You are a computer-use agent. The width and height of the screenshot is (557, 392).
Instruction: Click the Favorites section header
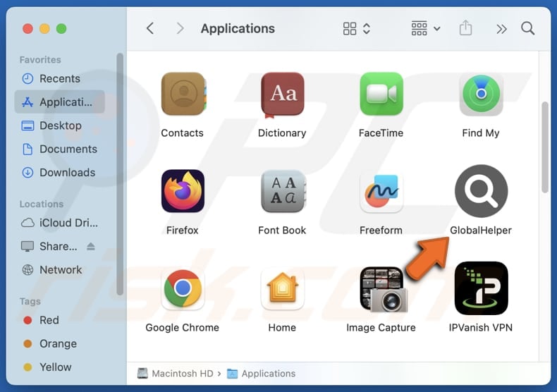(x=40, y=60)
